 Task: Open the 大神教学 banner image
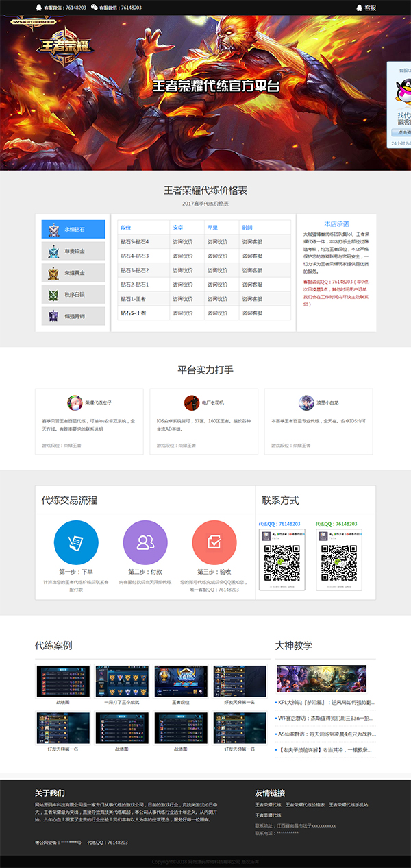(x=321, y=678)
